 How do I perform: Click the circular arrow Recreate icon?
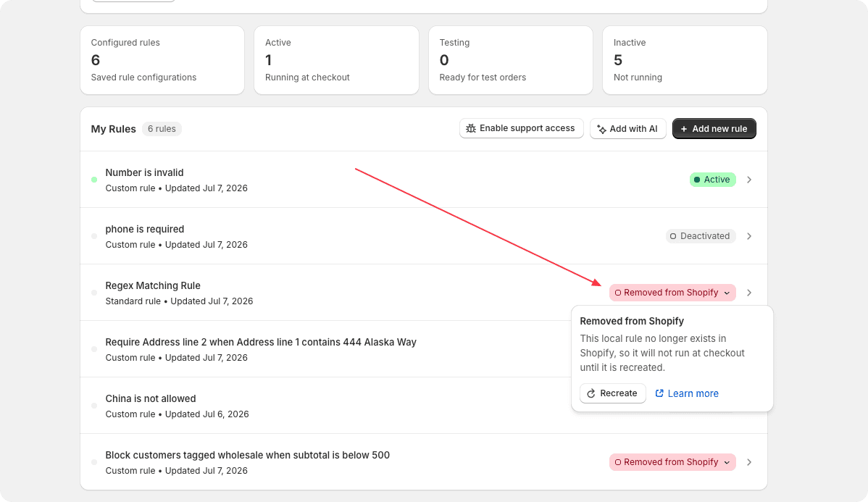click(591, 393)
